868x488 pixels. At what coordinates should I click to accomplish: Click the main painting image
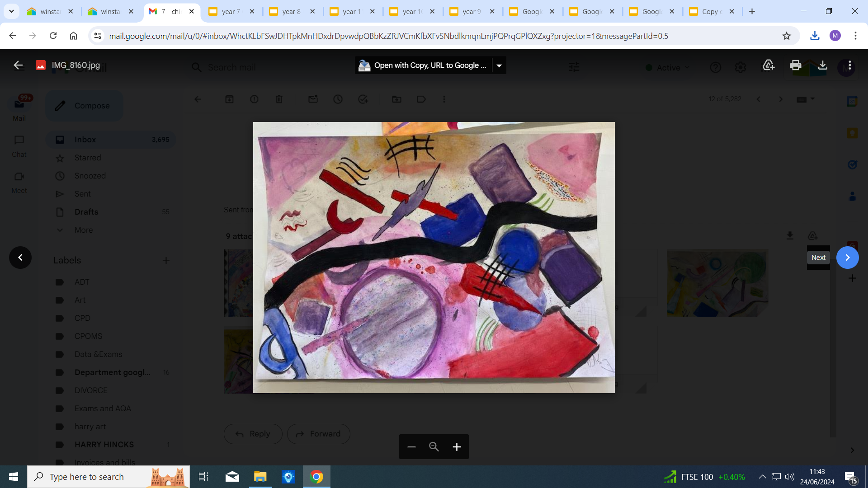pos(434,258)
